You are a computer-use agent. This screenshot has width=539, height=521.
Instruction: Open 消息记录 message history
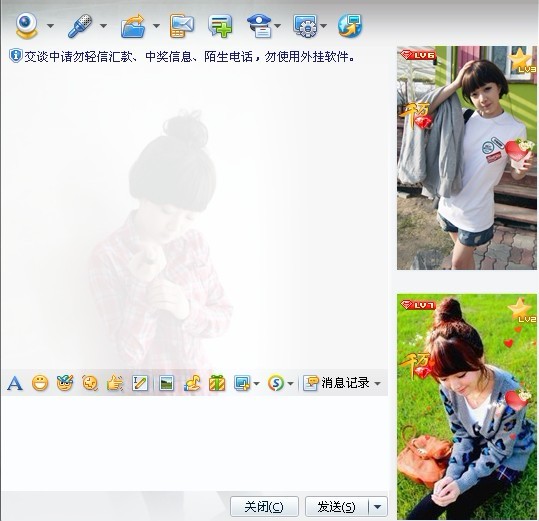point(336,383)
